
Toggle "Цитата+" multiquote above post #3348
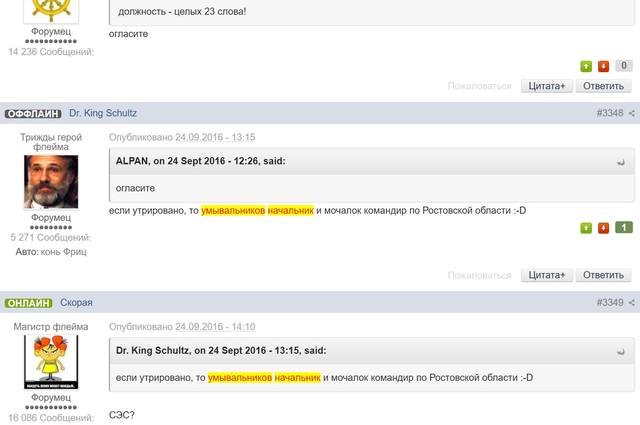point(547,86)
